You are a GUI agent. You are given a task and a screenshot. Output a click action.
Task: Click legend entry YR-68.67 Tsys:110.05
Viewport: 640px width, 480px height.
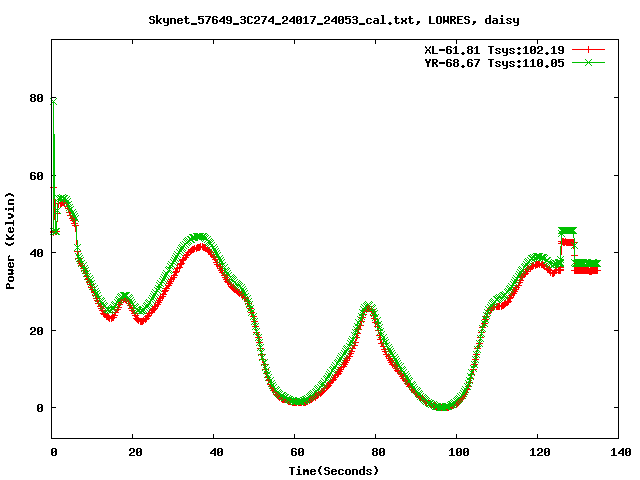[494, 63]
